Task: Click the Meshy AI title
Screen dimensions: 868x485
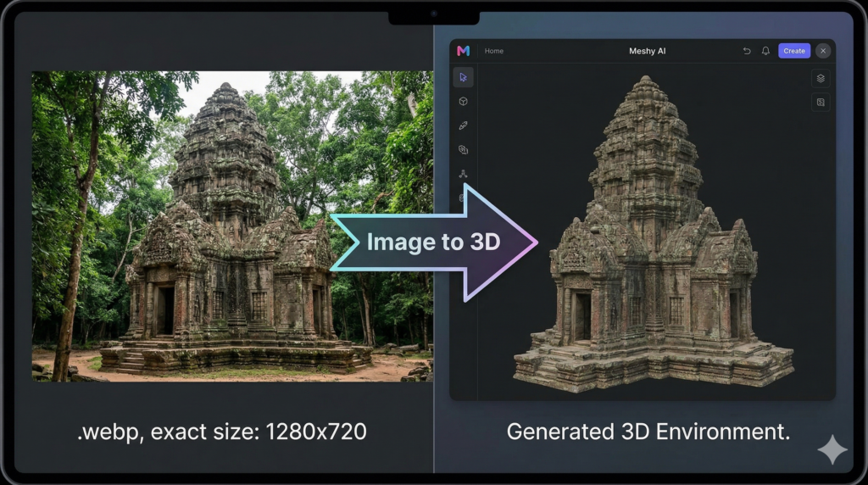Action: (647, 51)
